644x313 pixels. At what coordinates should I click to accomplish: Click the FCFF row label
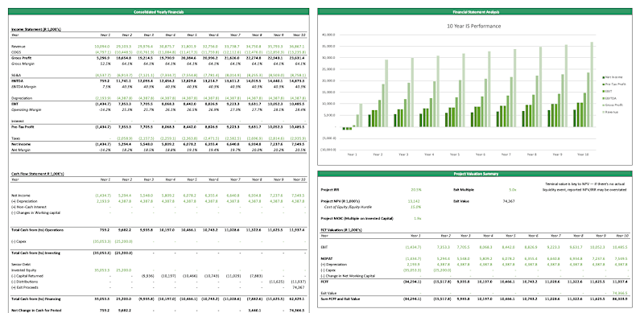pos(324,282)
